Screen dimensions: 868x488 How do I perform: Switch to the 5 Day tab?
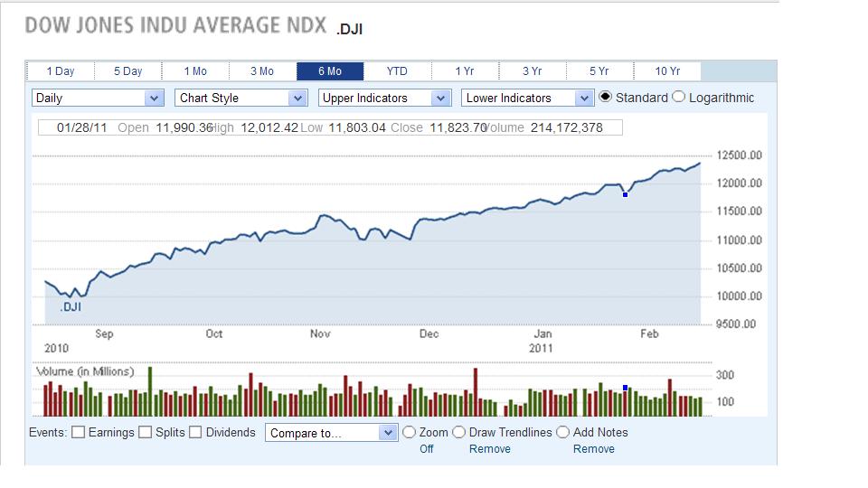[127, 71]
